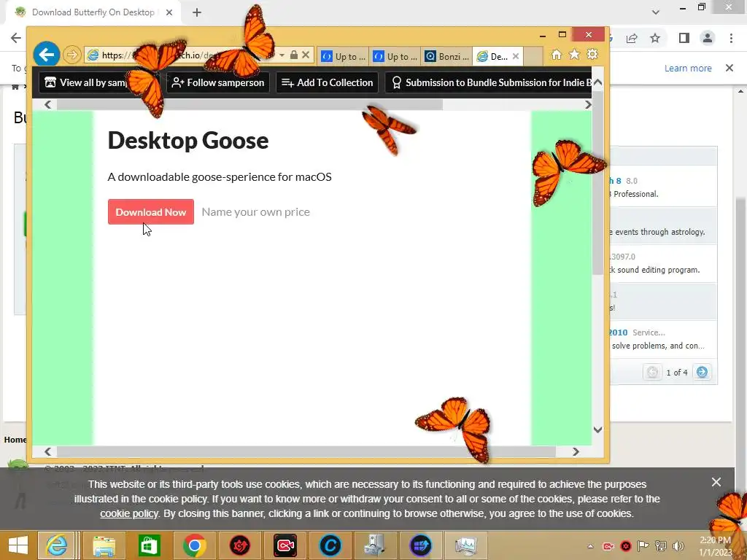Switch to the 'Bonzi...' tab
The height and width of the screenshot is (560, 747).
(x=447, y=56)
